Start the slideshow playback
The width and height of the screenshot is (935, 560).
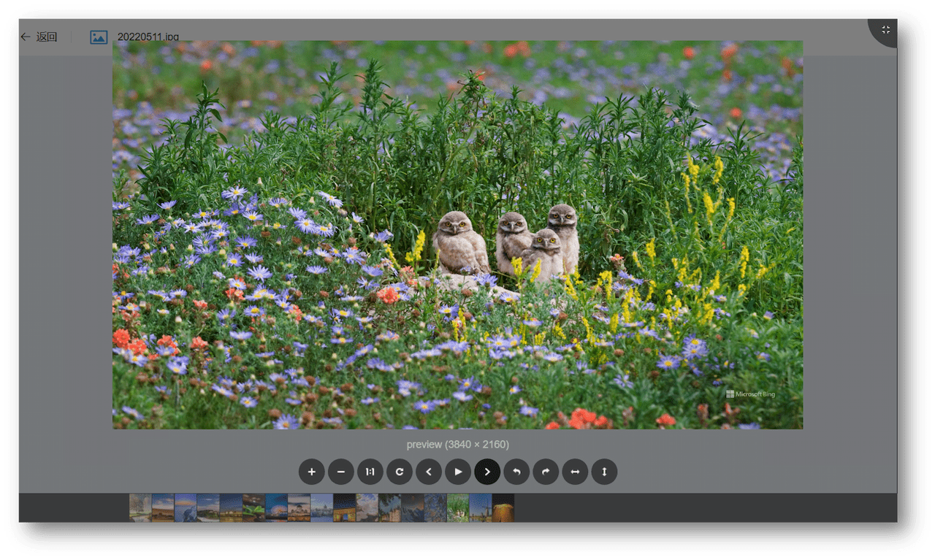[x=458, y=472]
